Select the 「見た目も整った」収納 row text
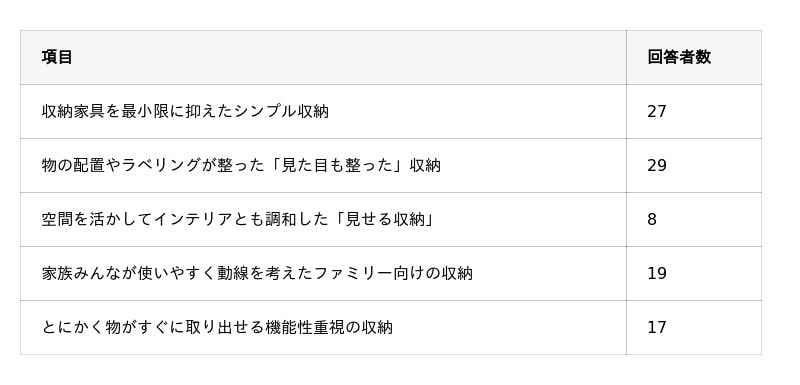 (241, 165)
